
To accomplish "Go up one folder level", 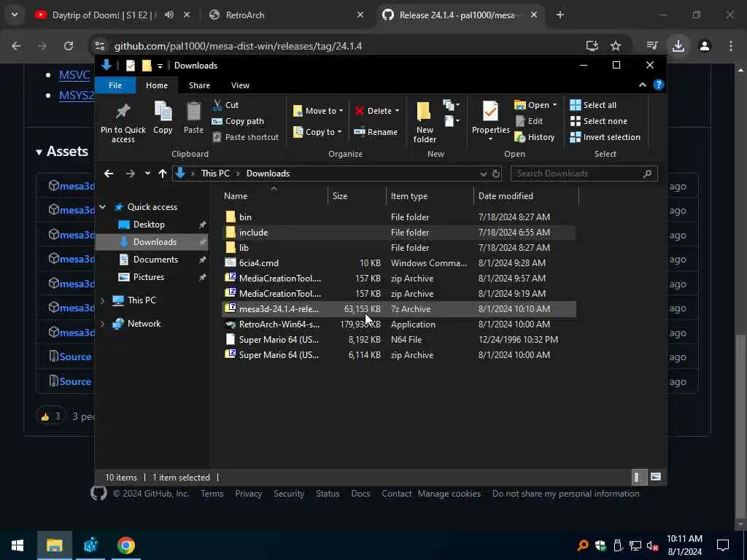I will pos(163,174).
